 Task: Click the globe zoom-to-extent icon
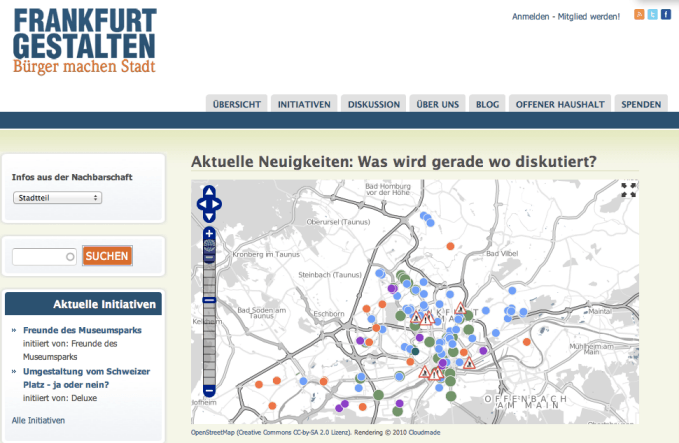tap(209, 246)
